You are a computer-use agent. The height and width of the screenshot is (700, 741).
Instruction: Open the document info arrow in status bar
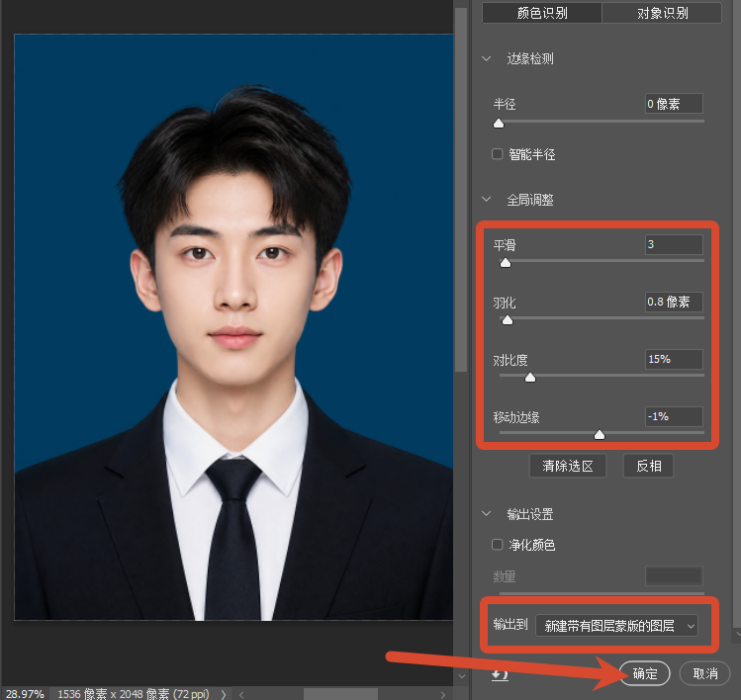click(x=224, y=694)
